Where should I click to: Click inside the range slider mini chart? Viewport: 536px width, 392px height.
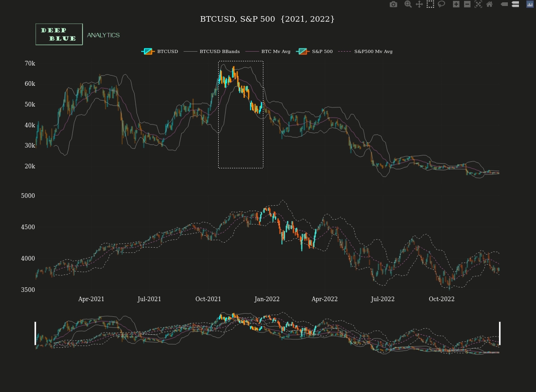pyautogui.click(x=268, y=333)
